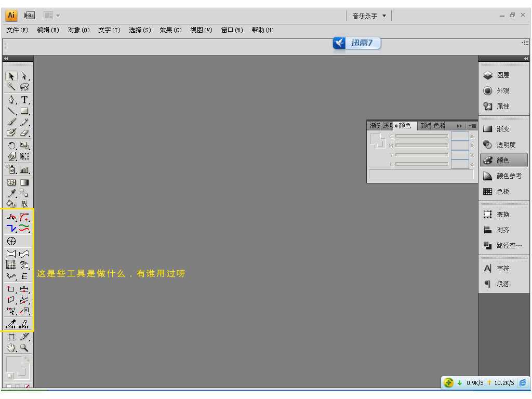Pick the Symbol Sprayer tool
Viewport: 532px width, 399px height.
pyautogui.click(x=11, y=169)
